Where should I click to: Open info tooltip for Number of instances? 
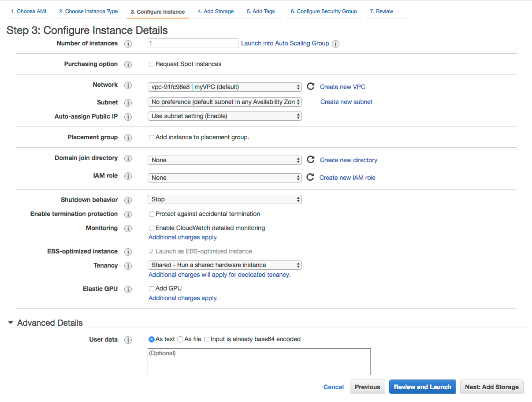(128, 44)
